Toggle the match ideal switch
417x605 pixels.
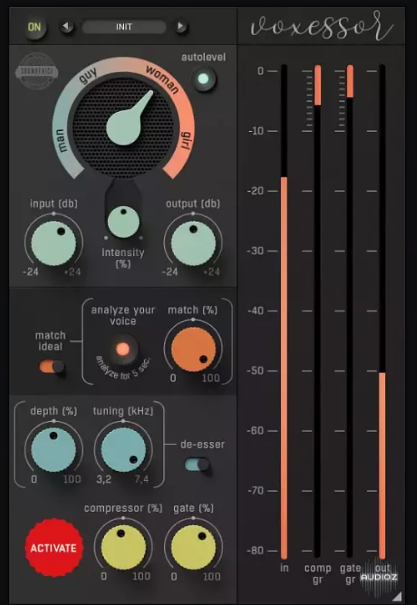click(52, 367)
